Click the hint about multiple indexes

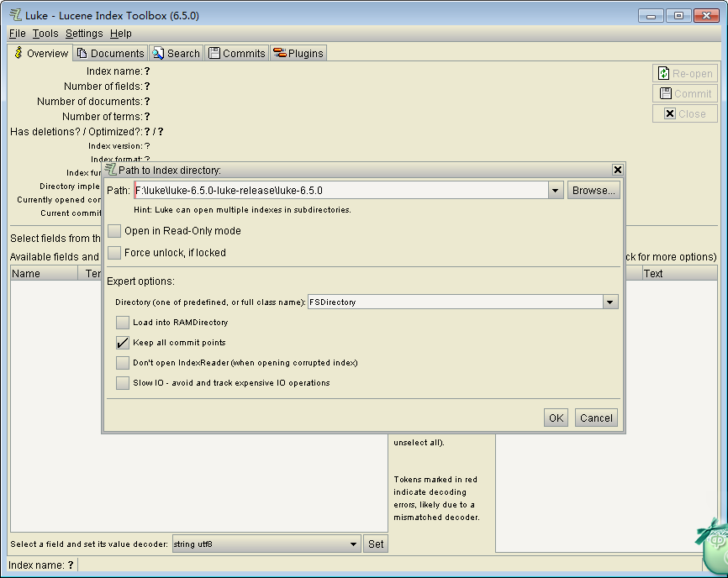coord(242,210)
